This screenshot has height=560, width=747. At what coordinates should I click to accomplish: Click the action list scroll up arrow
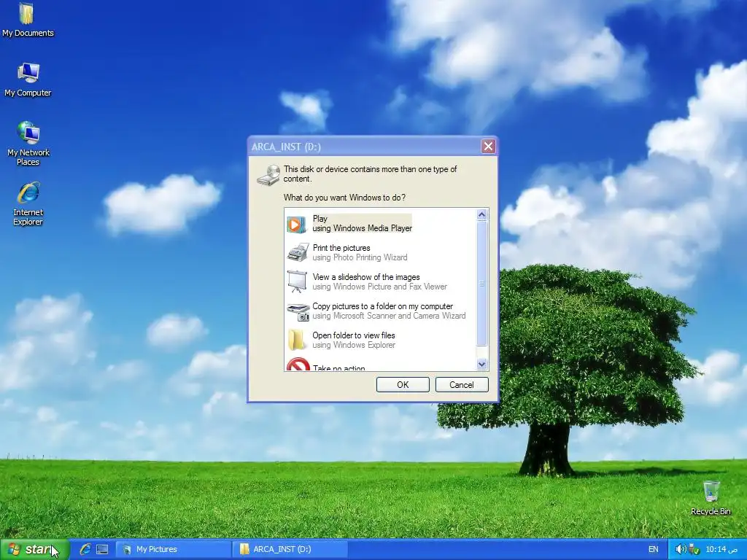point(481,215)
